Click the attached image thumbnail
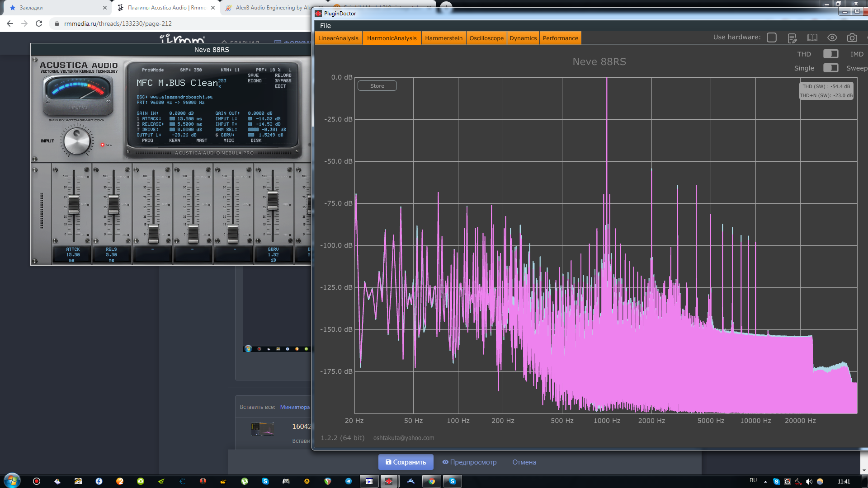Screen dimensions: 868x488 coord(263,429)
